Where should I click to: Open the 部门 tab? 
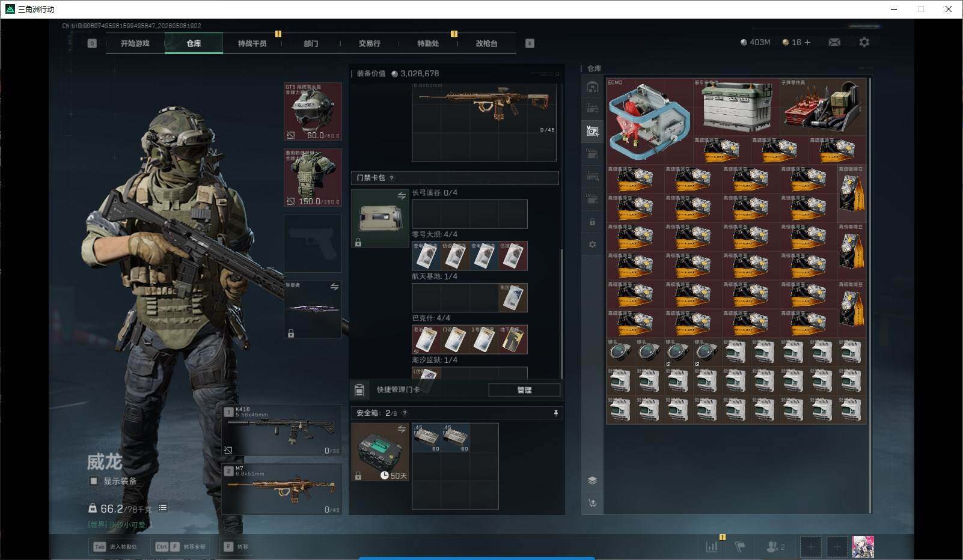tap(311, 43)
